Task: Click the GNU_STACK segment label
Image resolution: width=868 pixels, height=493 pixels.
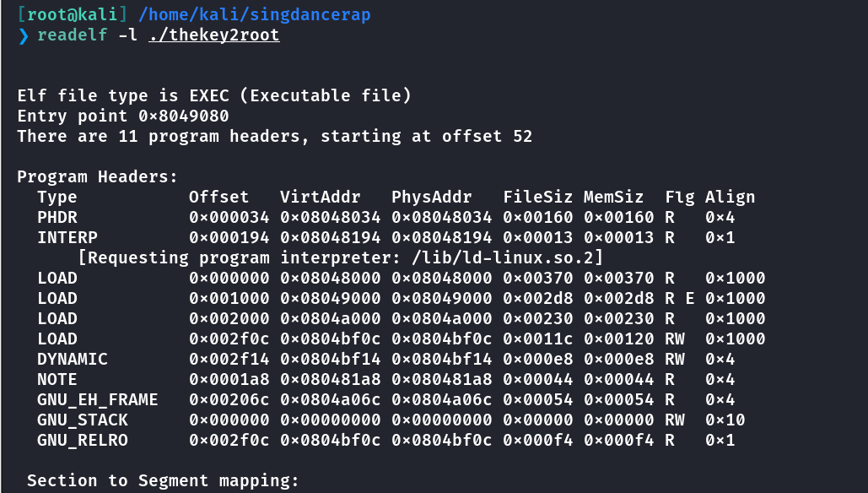Action: (x=83, y=420)
